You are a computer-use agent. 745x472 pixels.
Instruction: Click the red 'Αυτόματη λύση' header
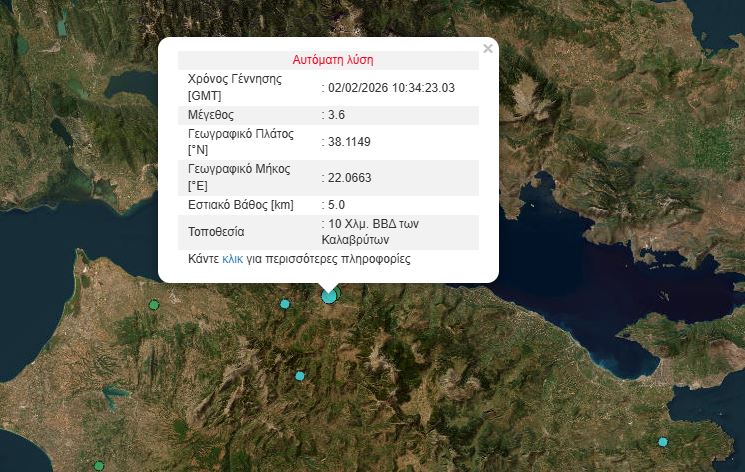[x=333, y=59]
